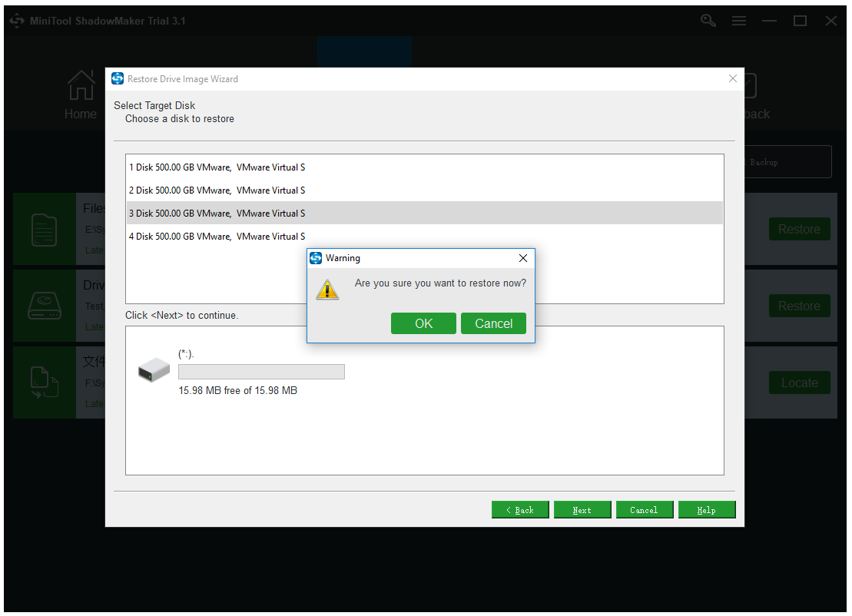This screenshot has height=616, width=852.
Task: Click the Restore wizard title icon
Action: (118, 79)
